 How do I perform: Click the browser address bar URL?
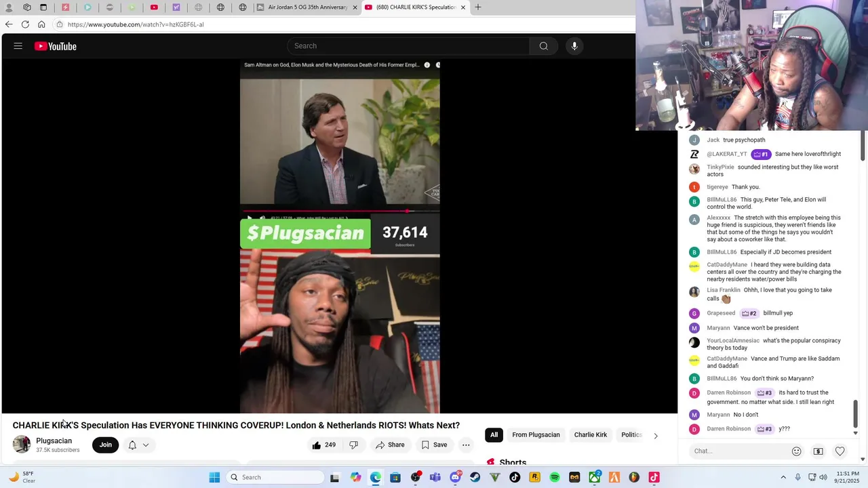[136, 24]
